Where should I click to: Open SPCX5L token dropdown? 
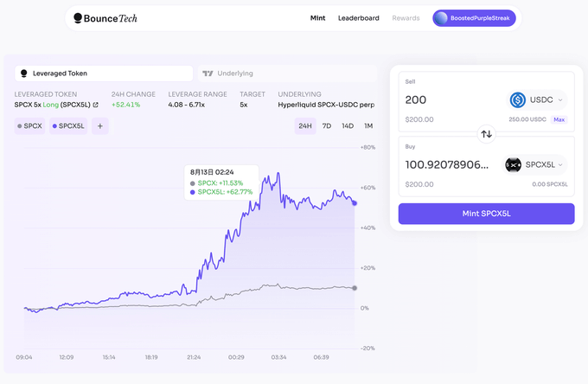coord(534,164)
